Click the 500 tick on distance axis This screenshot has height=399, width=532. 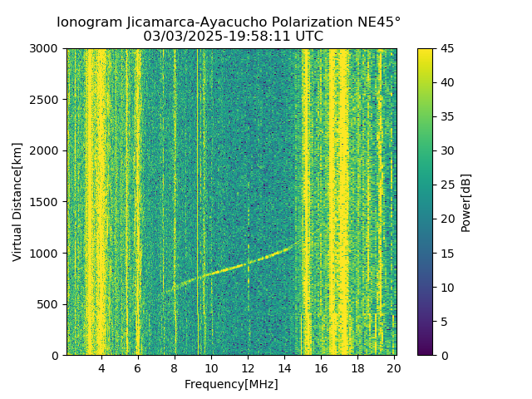pyautogui.click(x=47, y=304)
